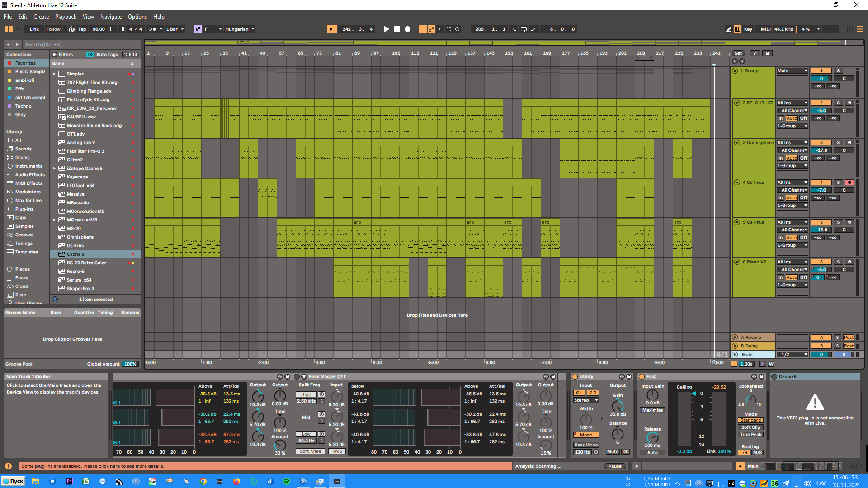The image size is (868, 488).
Task: Open Firefox from the Windows taskbar
Action: point(236,481)
